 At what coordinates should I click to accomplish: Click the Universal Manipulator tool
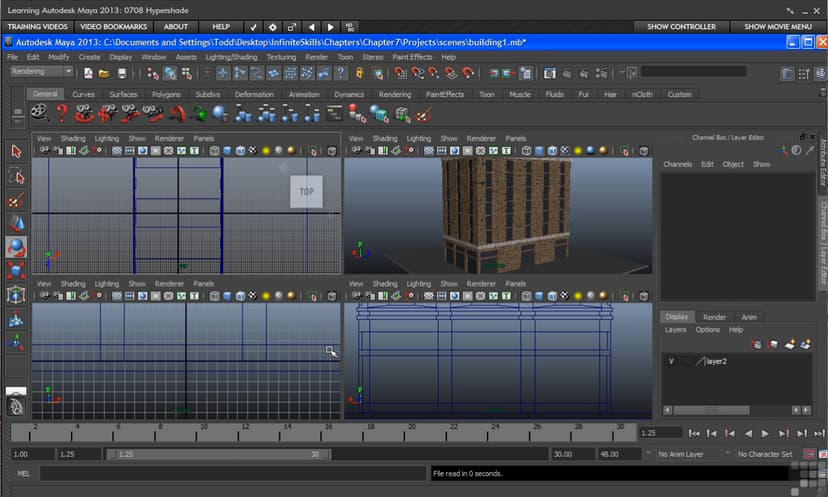(x=16, y=295)
